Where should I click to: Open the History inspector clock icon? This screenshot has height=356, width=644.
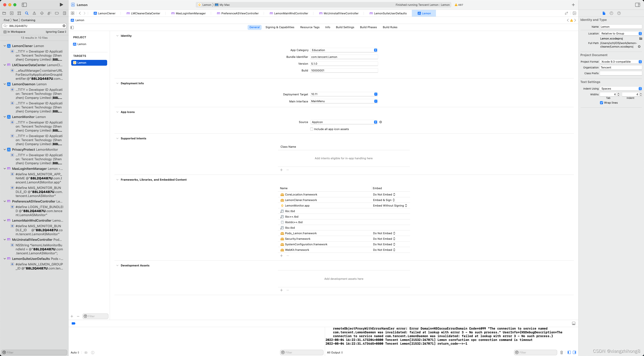coord(611,13)
